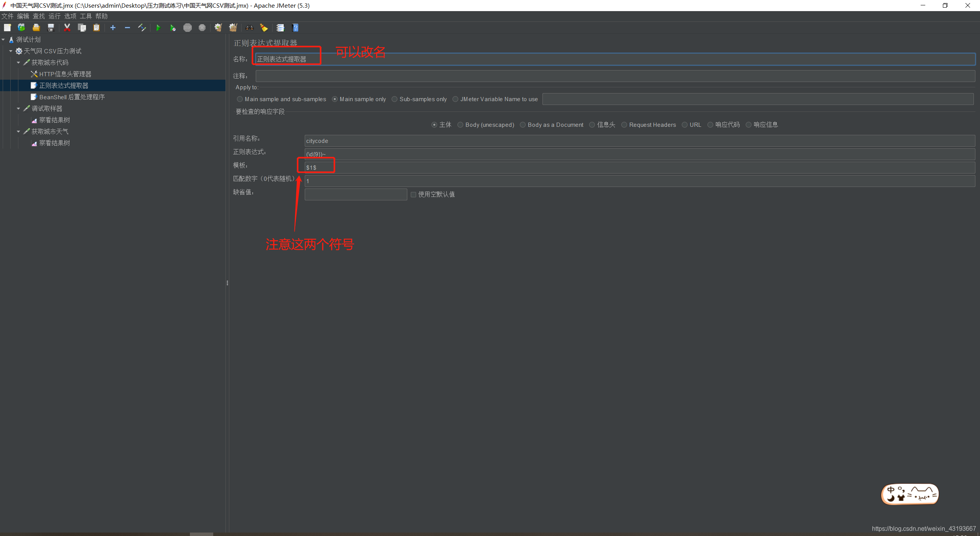The height and width of the screenshot is (536, 980).
Task: Open the 选项 menu
Action: pos(70,16)
